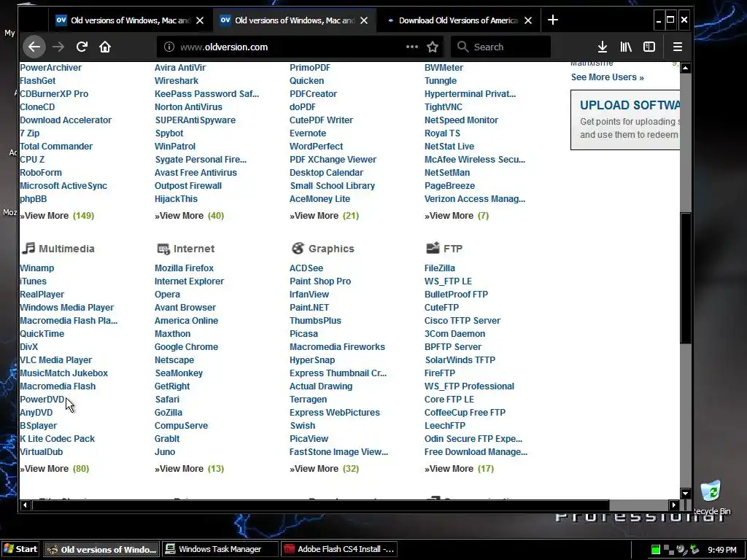Screen dimensions: 747x560
Task: Open the America Online link
Action: pyautogui.click(x=186, y=321)
